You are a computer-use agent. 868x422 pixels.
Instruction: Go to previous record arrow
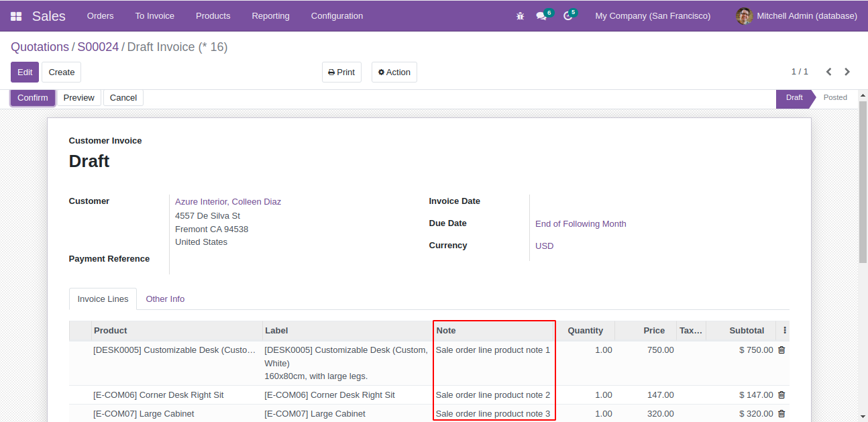(x=828, y=72)
